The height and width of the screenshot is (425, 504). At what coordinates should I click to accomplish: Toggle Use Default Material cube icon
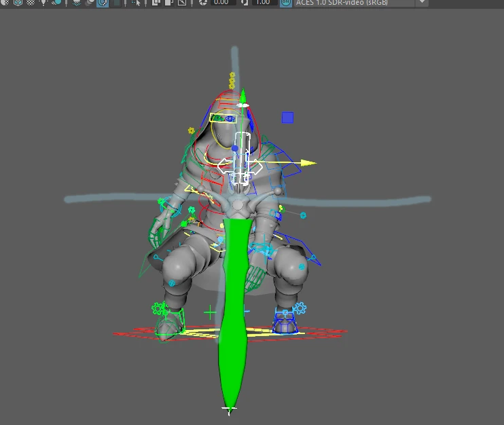(x=18, y=2)
